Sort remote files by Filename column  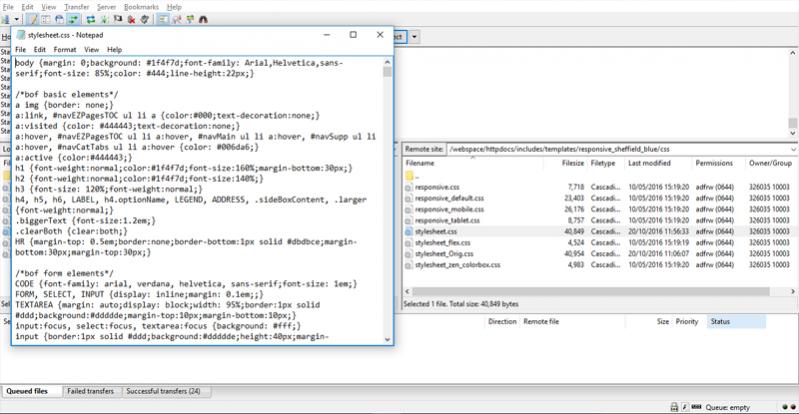tap(473, 163)
